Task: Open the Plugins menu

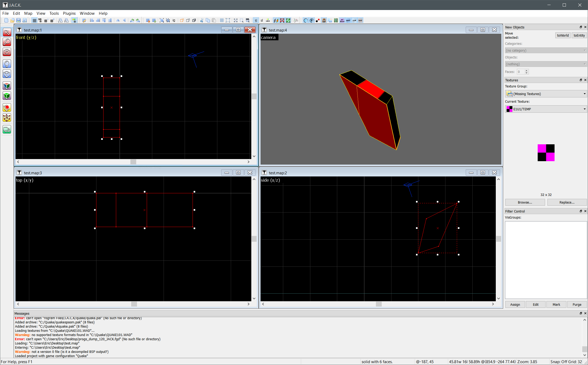Action: [x=69, y=13]
